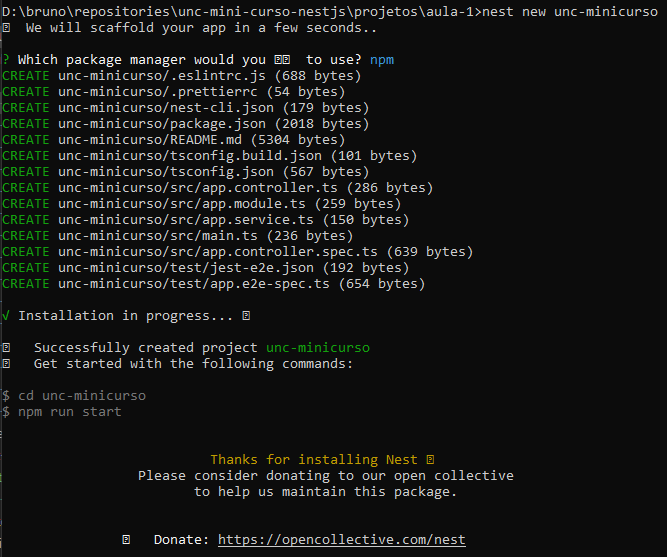Click the "nest new unc-minicurso" command
This screenshot has height=557, width=667.
[572, 12]
